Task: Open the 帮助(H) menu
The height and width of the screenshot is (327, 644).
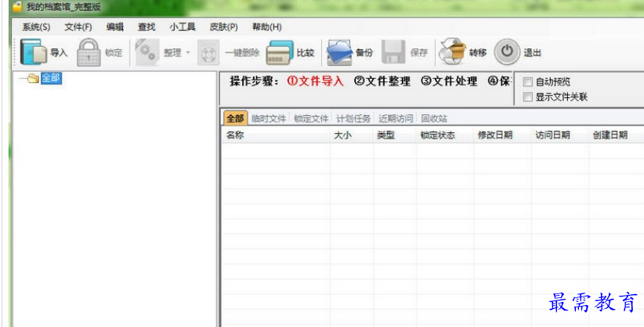Action: tap(266, 27)
